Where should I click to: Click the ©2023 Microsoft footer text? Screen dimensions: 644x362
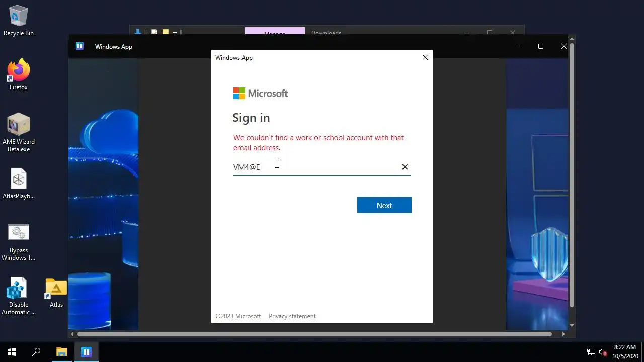pyautogui.click(x=238, y=316)
